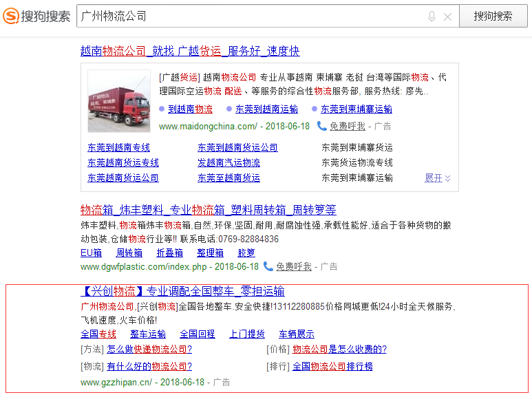
Task: Open 全国物流公司排行榜 link
Action: tap(332, 367)
